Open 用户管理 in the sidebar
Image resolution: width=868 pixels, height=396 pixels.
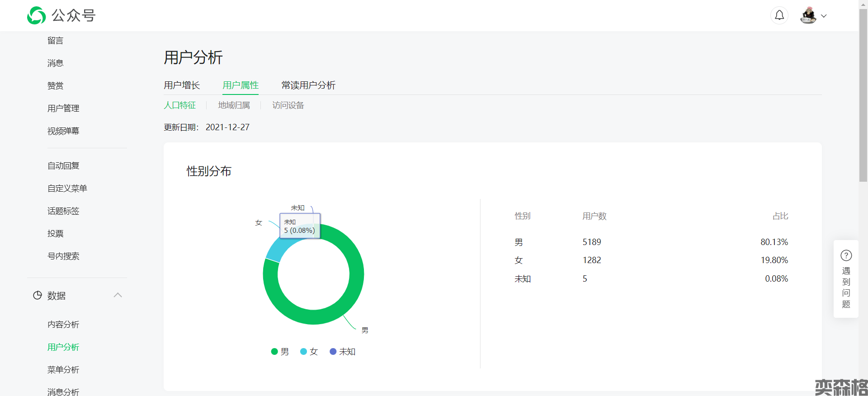(x=63, y=108)
